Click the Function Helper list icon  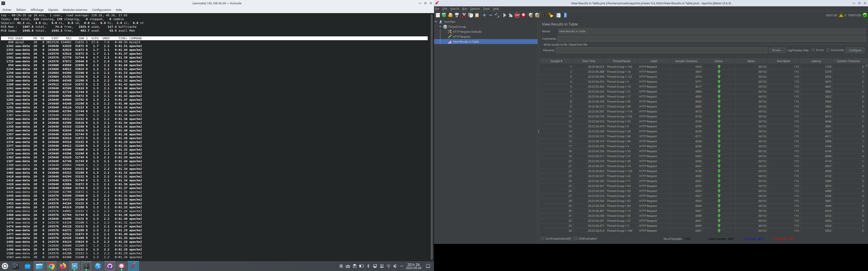(558, 15)
